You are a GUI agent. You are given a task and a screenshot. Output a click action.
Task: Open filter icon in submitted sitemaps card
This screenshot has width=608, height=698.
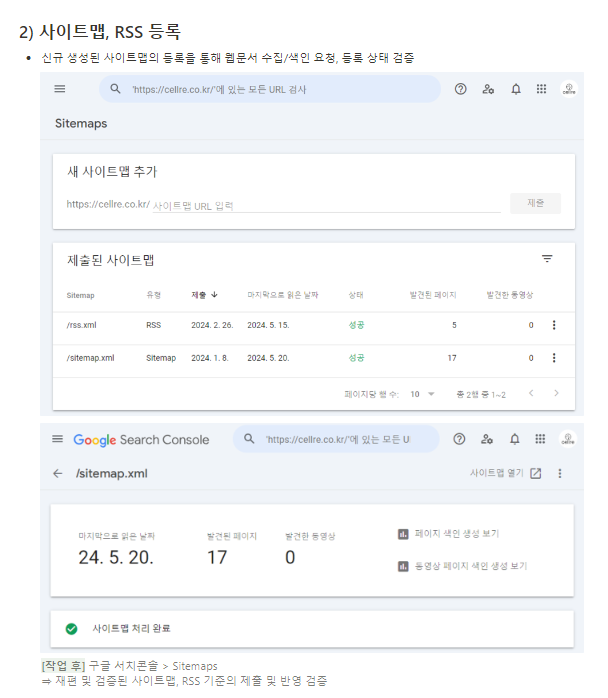[547, 259]
